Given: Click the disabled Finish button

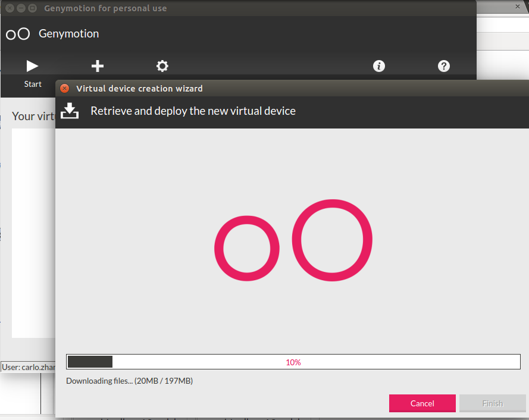Looking at the screenshot, I should (x=493, y=403).
